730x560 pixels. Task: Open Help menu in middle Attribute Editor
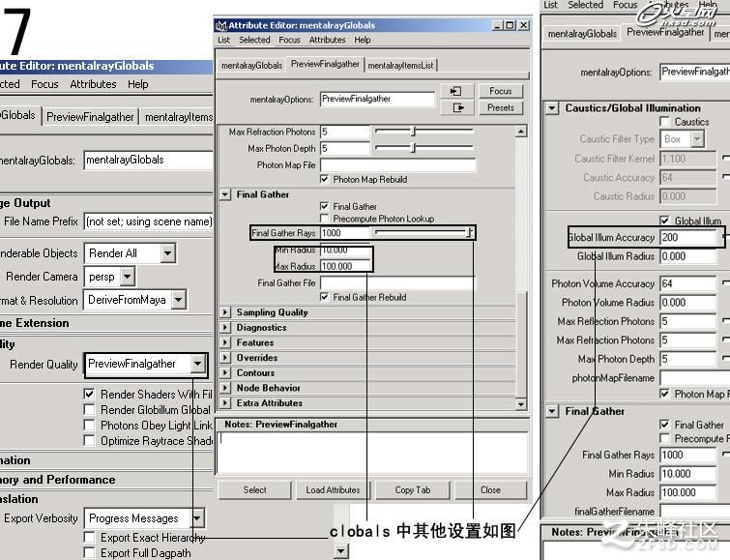tap(363, 40)
